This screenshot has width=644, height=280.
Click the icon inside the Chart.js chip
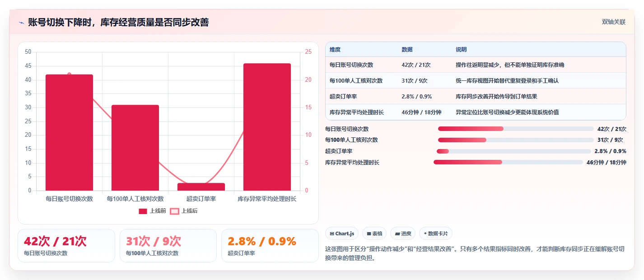coord(332,233)
